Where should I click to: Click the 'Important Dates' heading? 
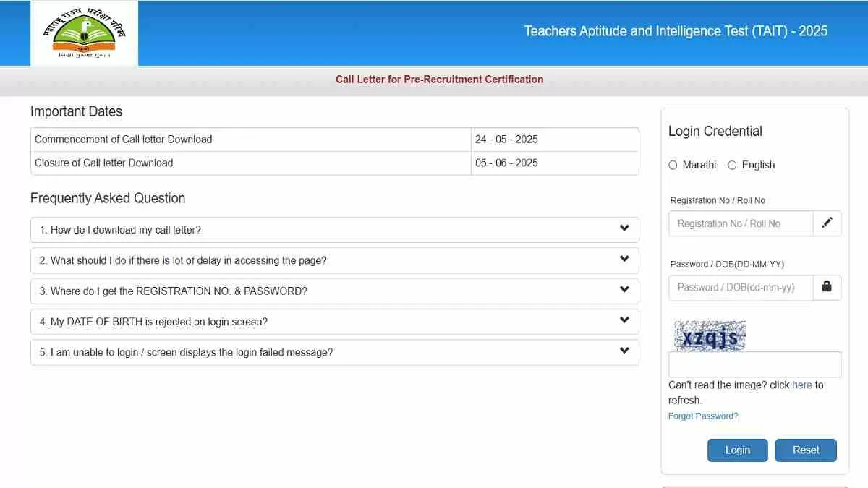76,111
